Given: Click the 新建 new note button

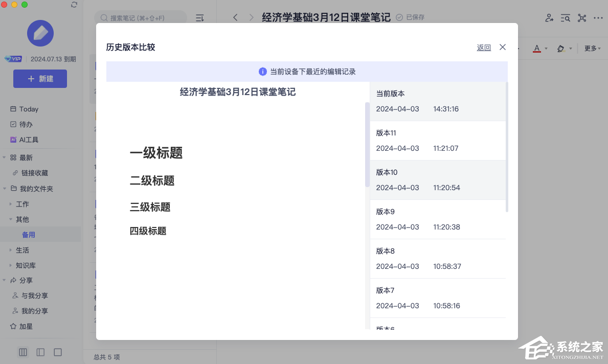Looking at the screenshot, I should point(40,79).
